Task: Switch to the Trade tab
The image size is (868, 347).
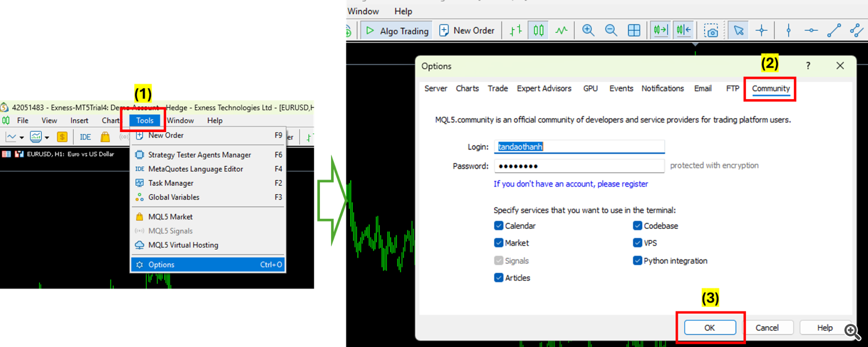Action: pyautogui.click(x=498, y=89)
